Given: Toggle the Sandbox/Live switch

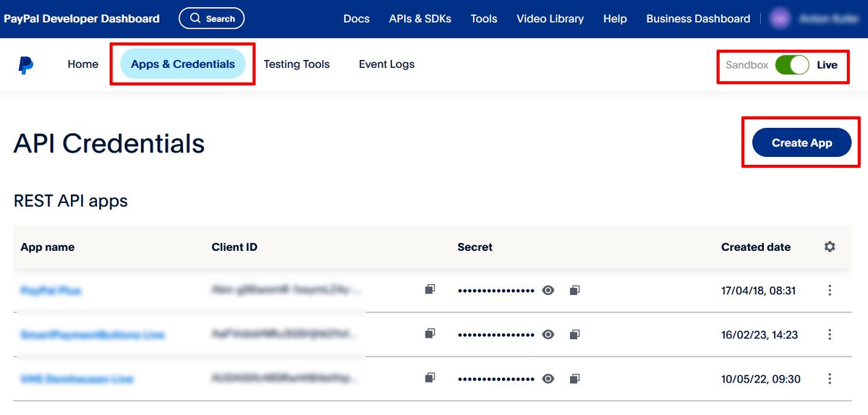Looking at the screenshot, I should click(x=792, y=64).
